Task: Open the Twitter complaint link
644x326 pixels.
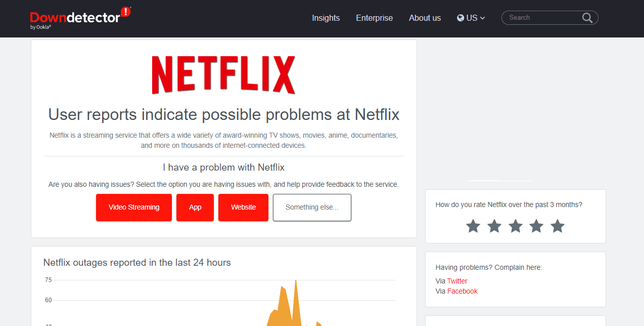Action: pyautogui.click(x=457, y=281)
